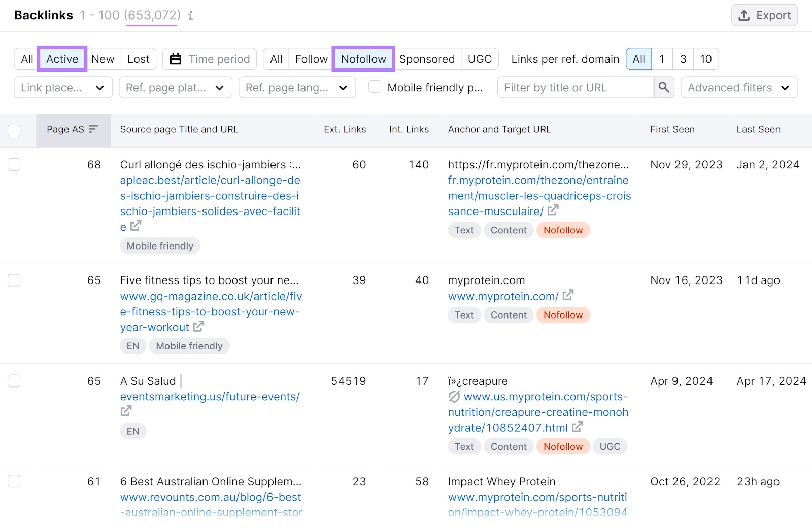This screenshot has width=812, height=528.
Task: Click the magnifier search icon in the filter bar
Action: (x=664, y=87)
